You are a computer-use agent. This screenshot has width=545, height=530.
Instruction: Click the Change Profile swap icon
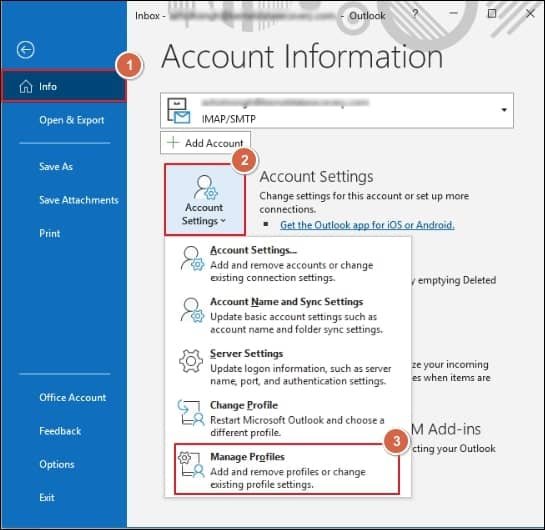(191, 413)
